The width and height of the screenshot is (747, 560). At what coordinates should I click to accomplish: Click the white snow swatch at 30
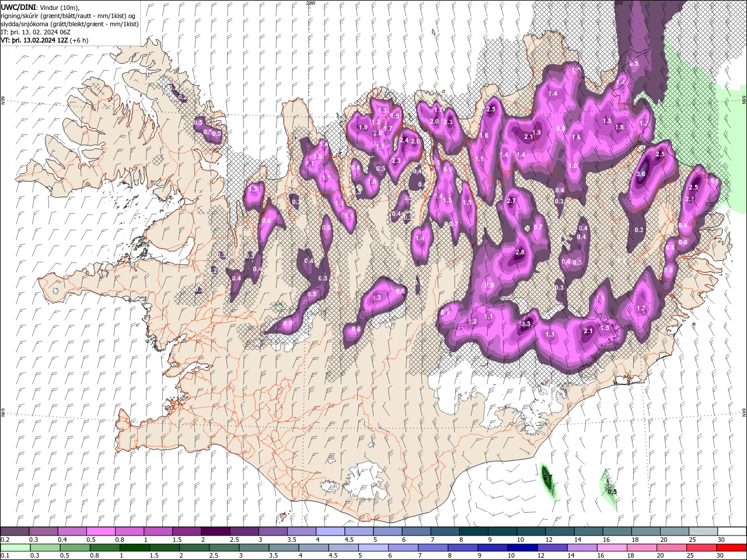(x=732, y=531)
